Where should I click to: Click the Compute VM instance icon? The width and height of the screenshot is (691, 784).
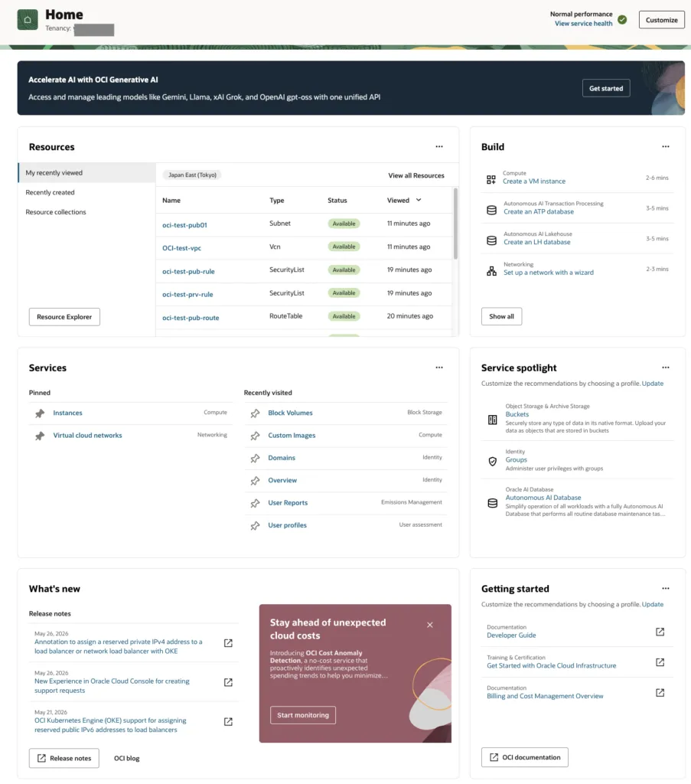coord(491,179)
